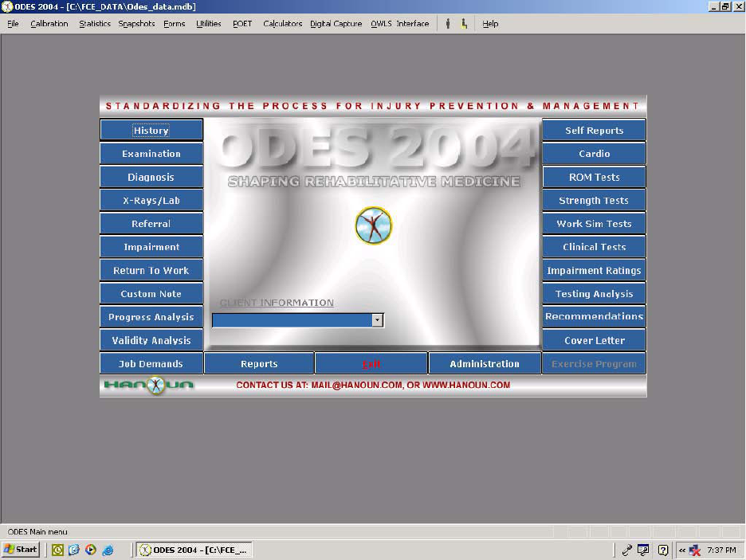This screenshot has height=560, width=746.
Task: Open Impairment Ratings
Action: 594,270
